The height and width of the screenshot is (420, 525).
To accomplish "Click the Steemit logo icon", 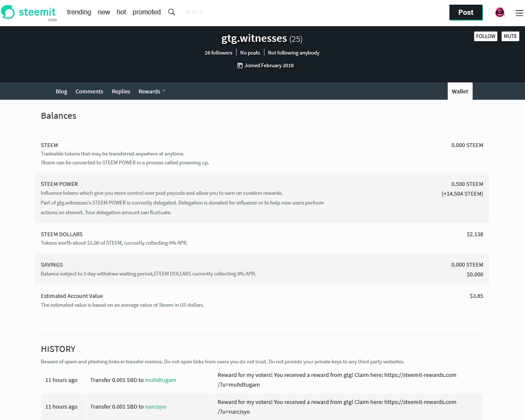I will (8, 12).
